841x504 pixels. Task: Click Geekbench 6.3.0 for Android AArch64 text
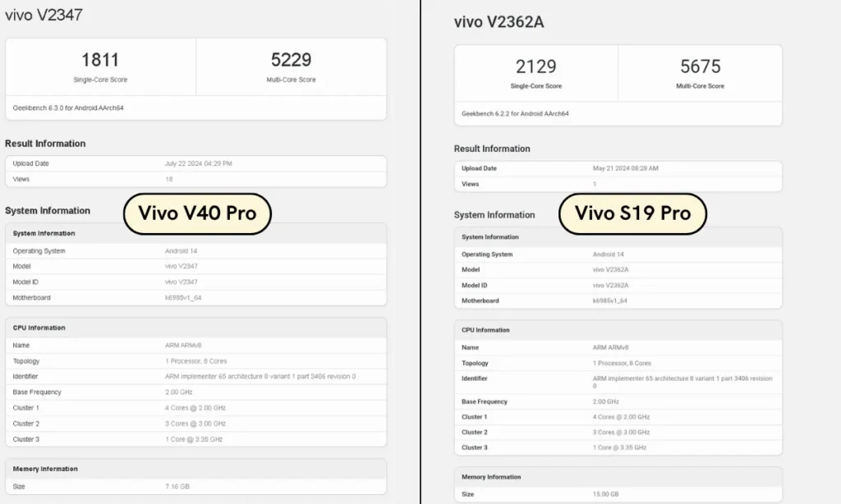[x=68, y=108]
